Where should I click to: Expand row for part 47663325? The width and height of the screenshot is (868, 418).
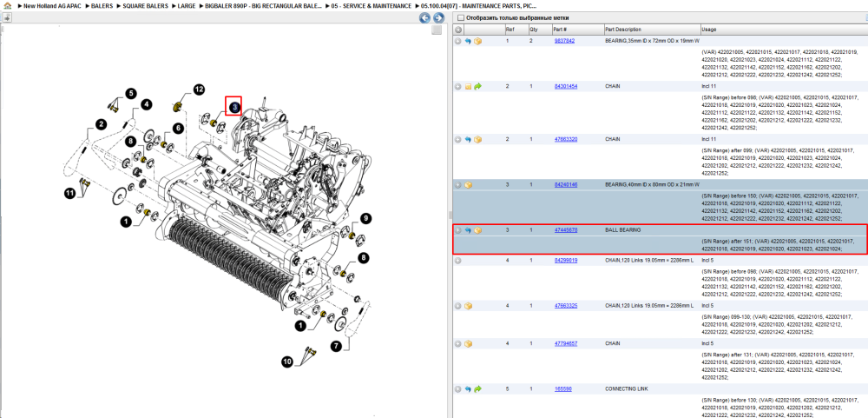[457, 306]
